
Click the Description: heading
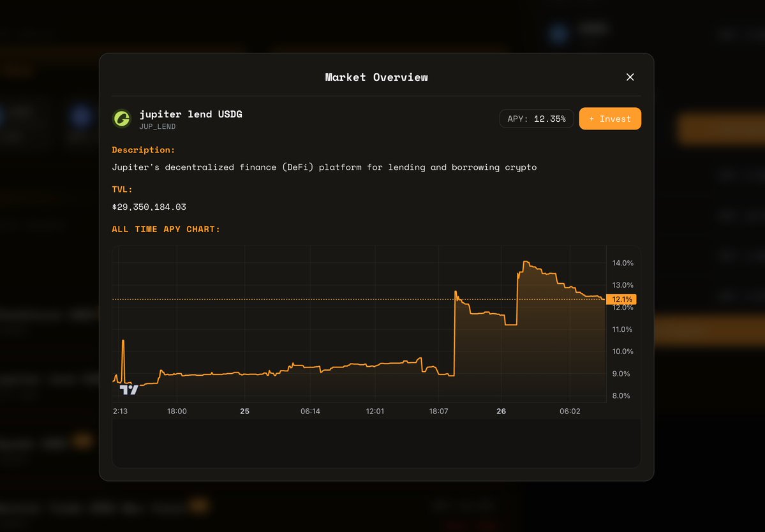click(144, 150)
